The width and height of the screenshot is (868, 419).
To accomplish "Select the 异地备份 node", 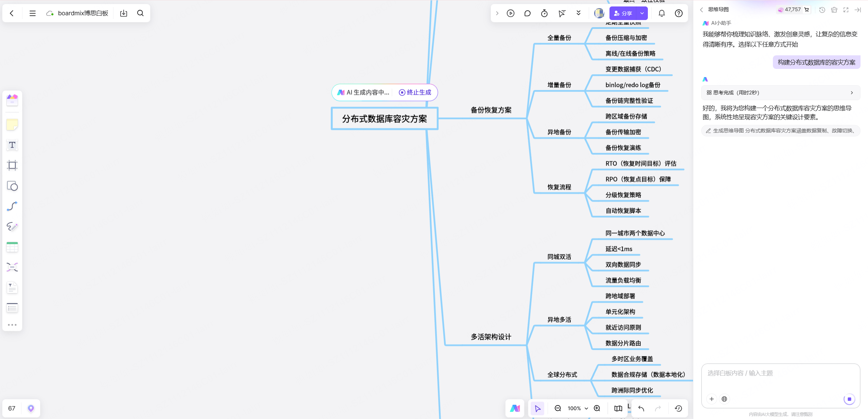I will point(559,132).
